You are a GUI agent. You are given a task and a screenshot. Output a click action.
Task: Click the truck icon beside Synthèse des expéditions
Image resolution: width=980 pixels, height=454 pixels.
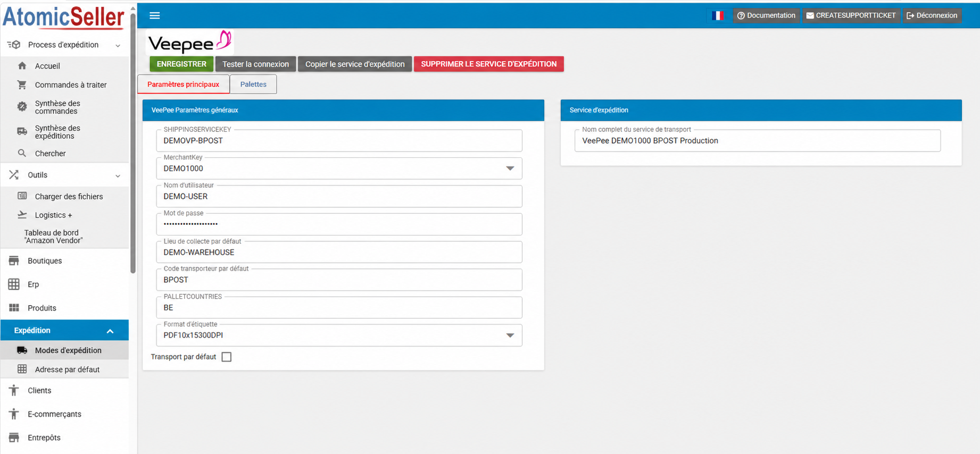point(22,131)
